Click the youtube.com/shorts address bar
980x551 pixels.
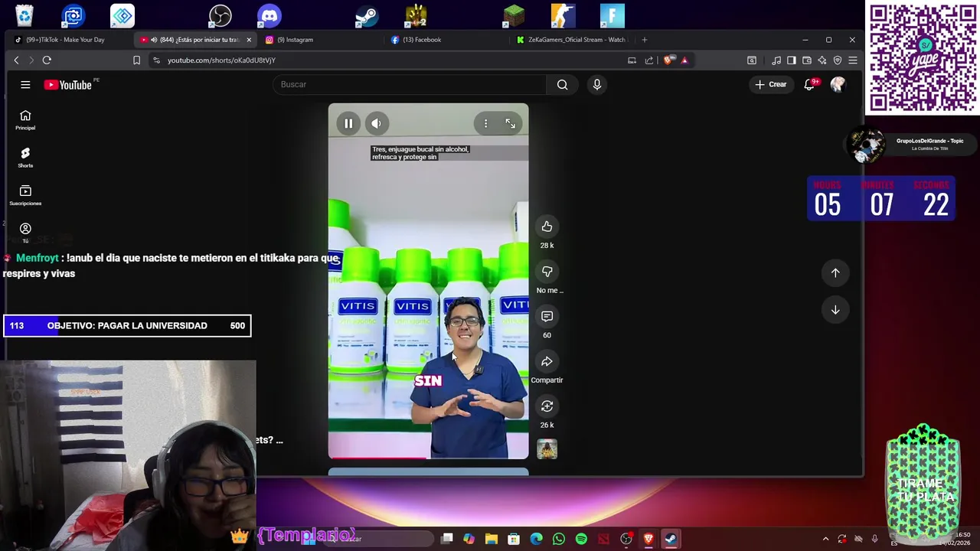pos(383,60)
